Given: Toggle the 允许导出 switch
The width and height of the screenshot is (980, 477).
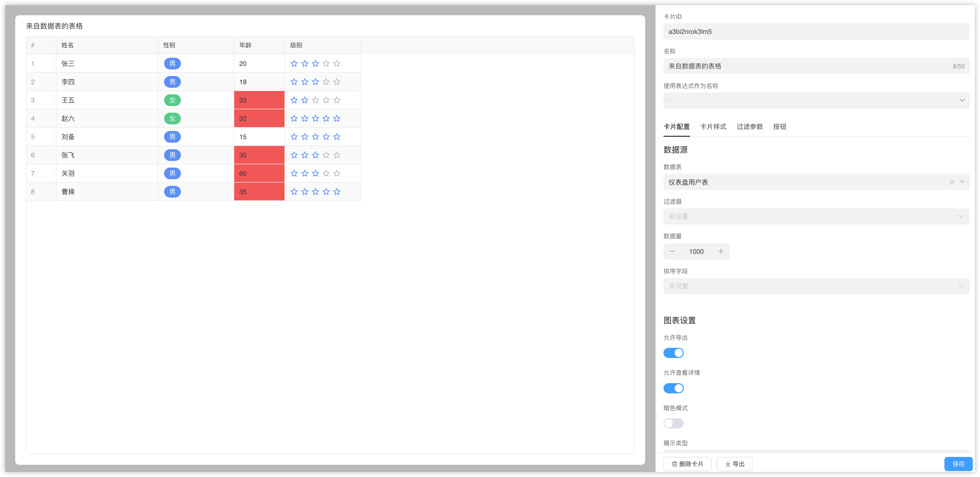Looking at the screenshot, I should coord(673,353).
